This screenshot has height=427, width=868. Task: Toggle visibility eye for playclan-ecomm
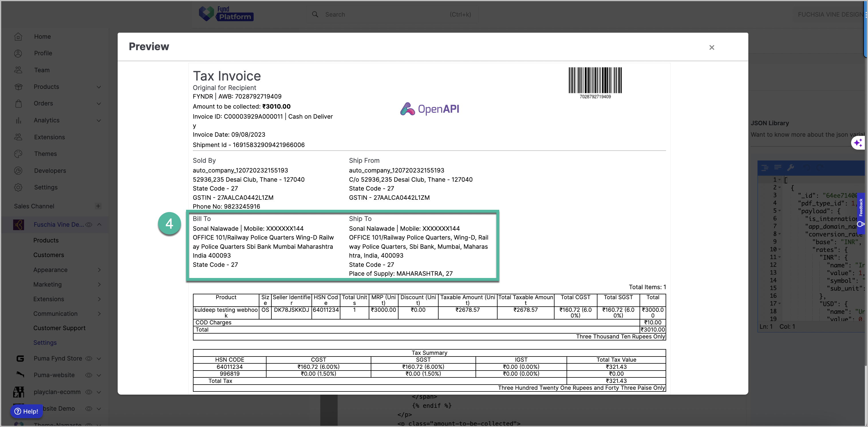[x=89, y=392]
